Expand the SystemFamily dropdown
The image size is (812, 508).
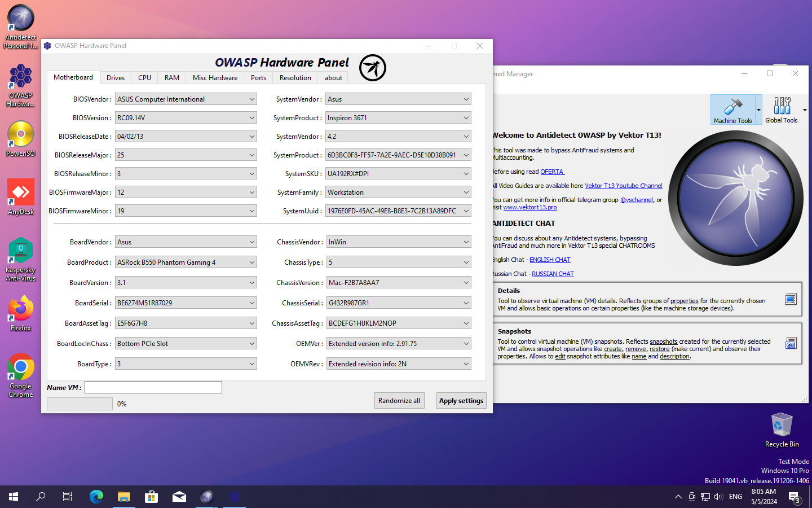pyautogui.click(x=466, y=192)
